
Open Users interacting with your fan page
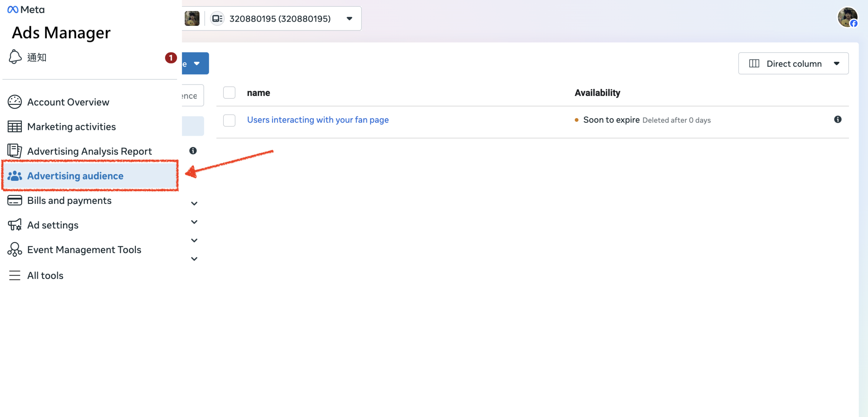[x=318, y=120]
